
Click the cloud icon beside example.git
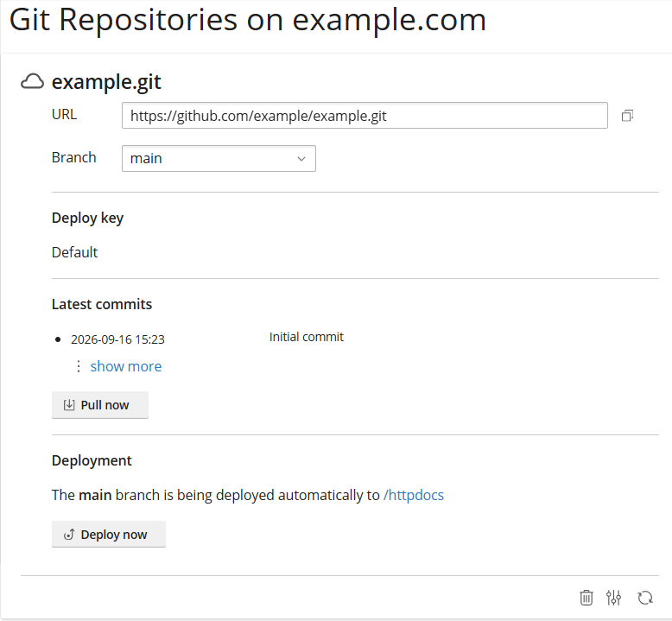32,81
